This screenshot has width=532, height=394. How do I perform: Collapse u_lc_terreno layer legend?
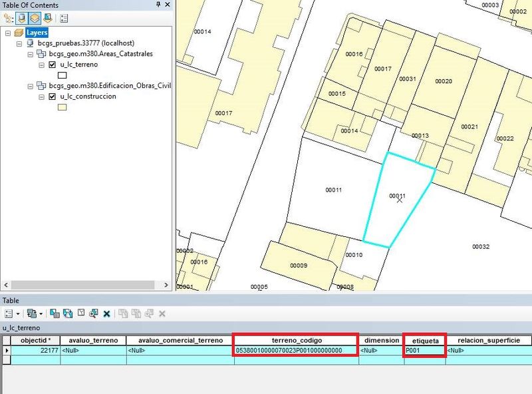coord(41,65)
